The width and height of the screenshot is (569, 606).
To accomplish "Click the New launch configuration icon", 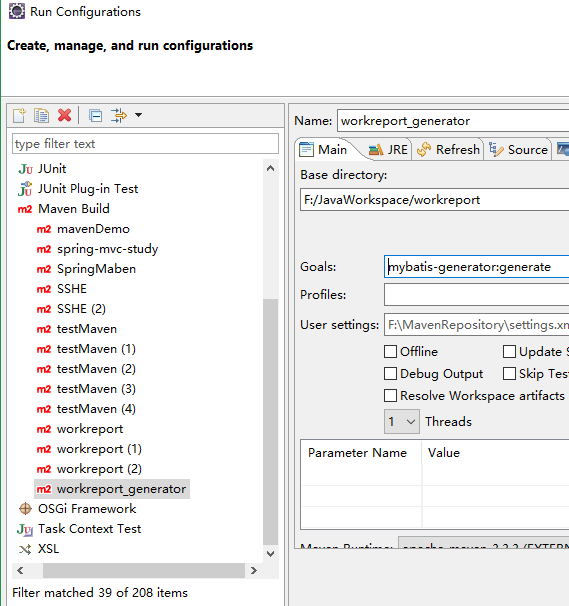I will 19,116.
